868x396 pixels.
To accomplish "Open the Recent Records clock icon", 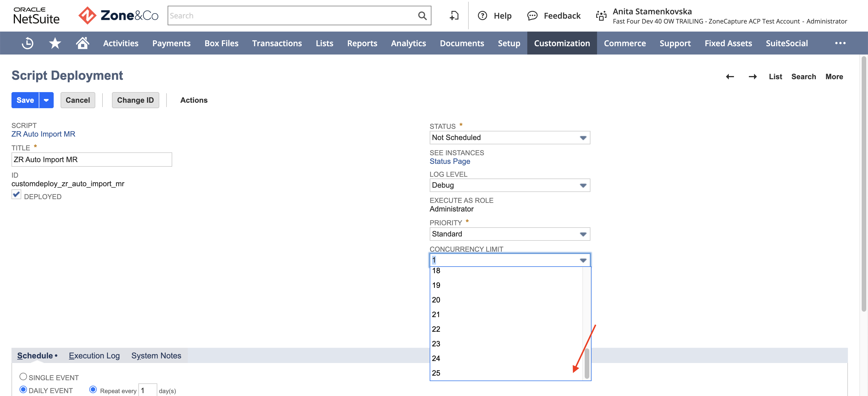I will [x=28, y=43].
